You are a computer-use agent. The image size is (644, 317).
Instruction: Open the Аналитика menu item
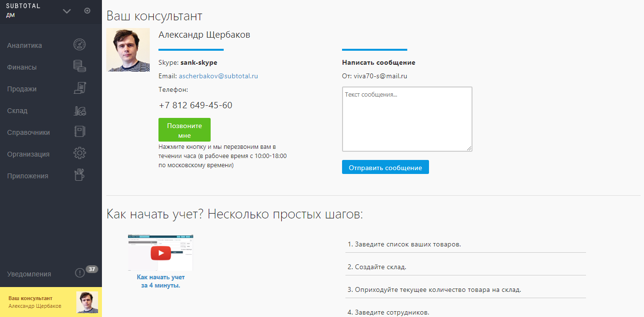[x=25, y=45]
